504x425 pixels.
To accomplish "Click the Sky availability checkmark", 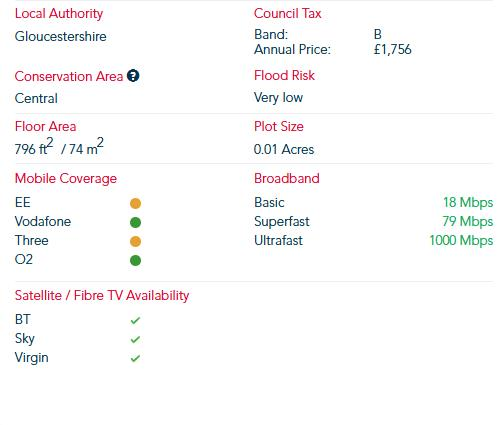I will (x=135, y=339).
